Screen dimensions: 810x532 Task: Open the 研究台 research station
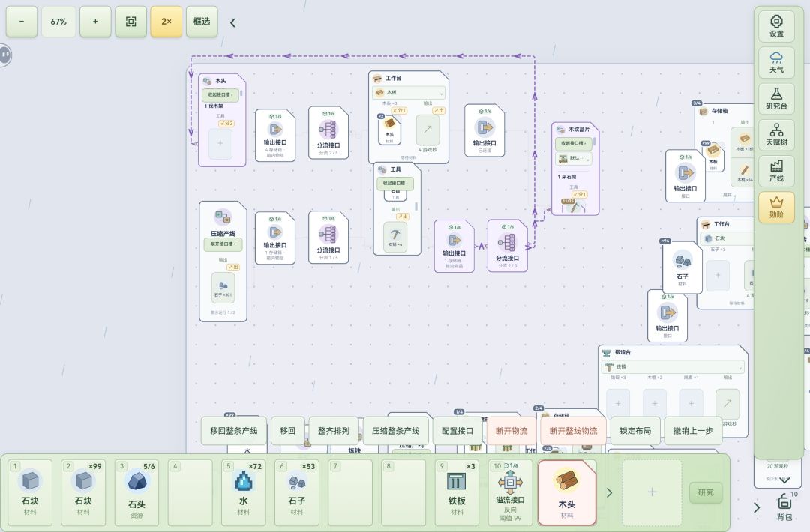[776, 98]
